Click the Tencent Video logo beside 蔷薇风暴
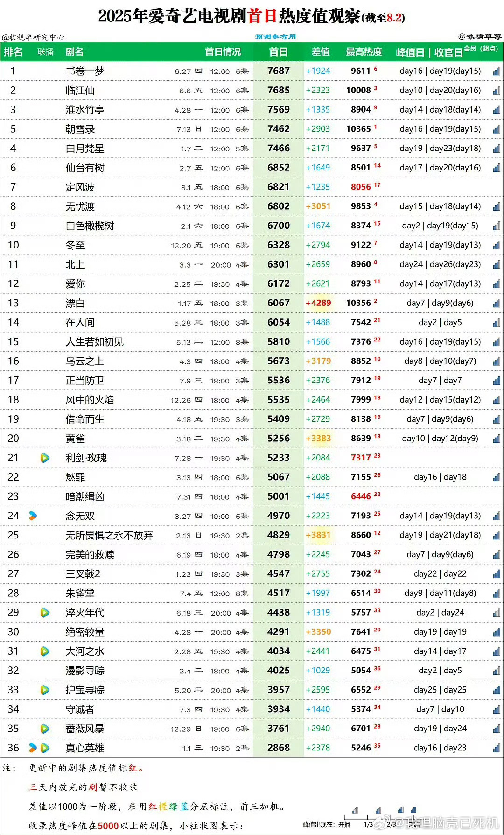Viewport: 504px width, 835px height. point(45,729)
